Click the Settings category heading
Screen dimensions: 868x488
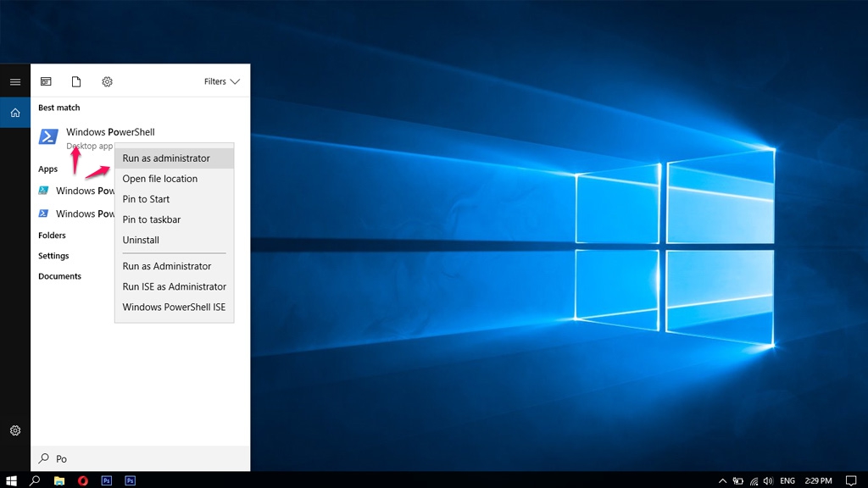click(53, 256)
